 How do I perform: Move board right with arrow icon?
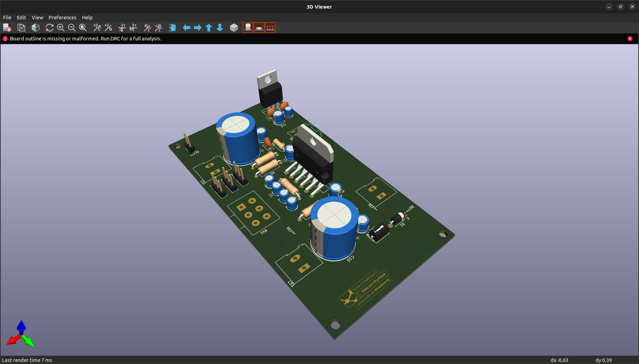click(198, 28)
